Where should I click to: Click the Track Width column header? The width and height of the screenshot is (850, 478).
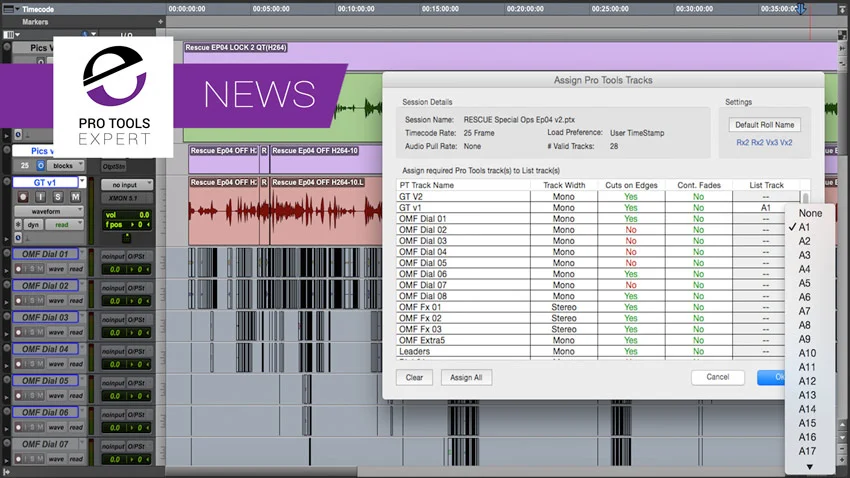click(x=564, y=185)
